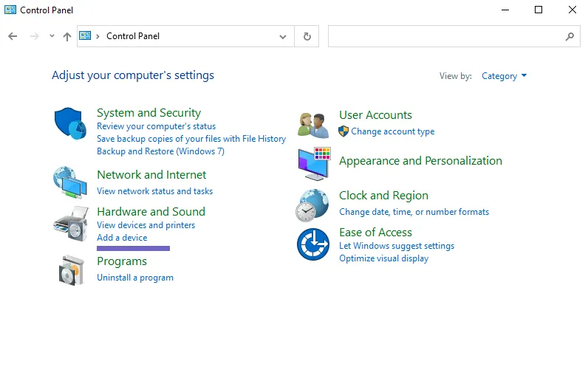Open the Programs category heading
Image resolution: width=588 pixels, height=378 pixels.
tap(122, 261)
